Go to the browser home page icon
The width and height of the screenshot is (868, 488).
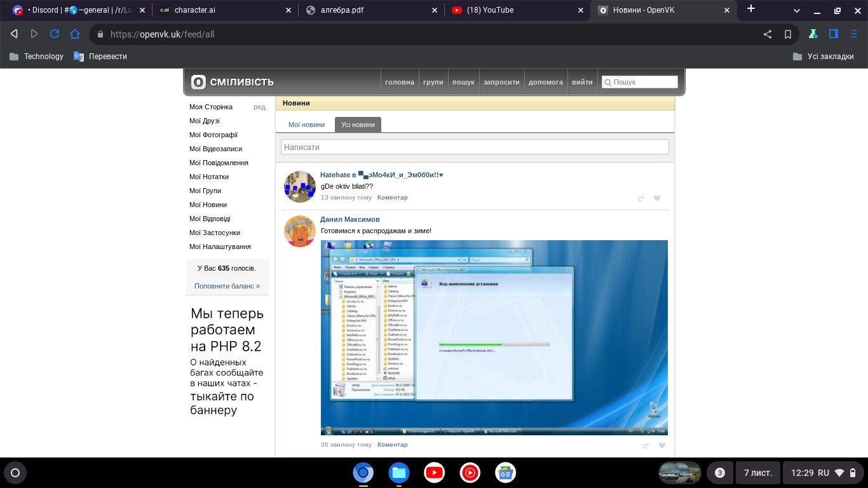tap(75, 34)
